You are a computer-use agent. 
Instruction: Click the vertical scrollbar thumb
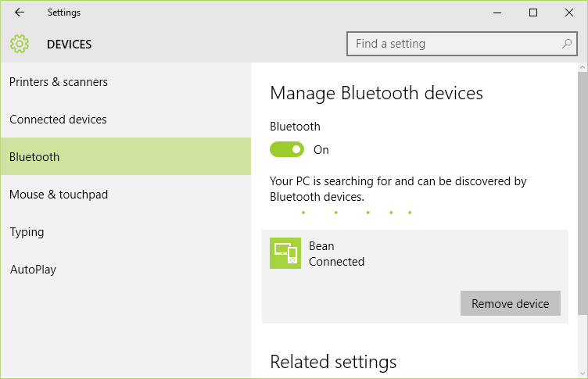tap(582, 195)
